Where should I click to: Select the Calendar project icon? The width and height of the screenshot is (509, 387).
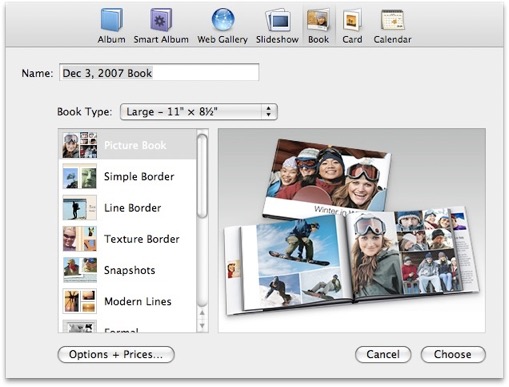point(392,20)
